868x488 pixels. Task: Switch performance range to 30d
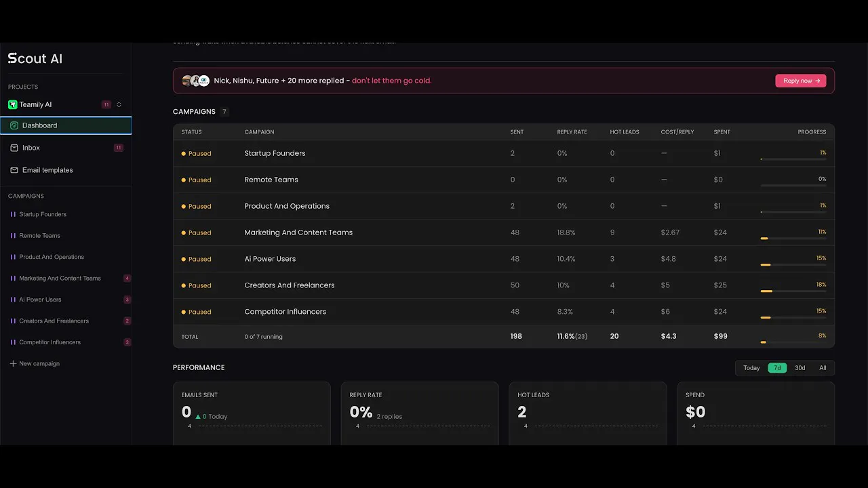(x=800, y=368)
